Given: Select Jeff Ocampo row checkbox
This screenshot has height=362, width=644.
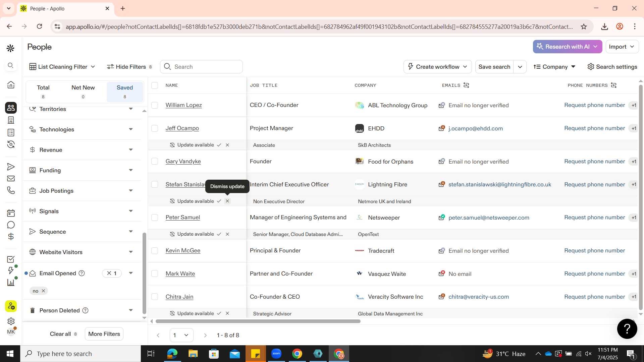Looking at the screenshot, I should [155, 128].
